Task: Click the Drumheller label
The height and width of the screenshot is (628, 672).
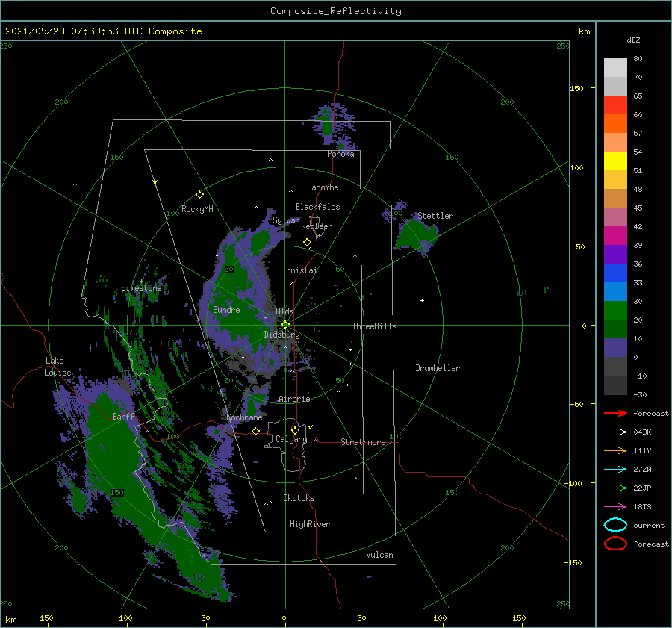Action: click(438, 368)
